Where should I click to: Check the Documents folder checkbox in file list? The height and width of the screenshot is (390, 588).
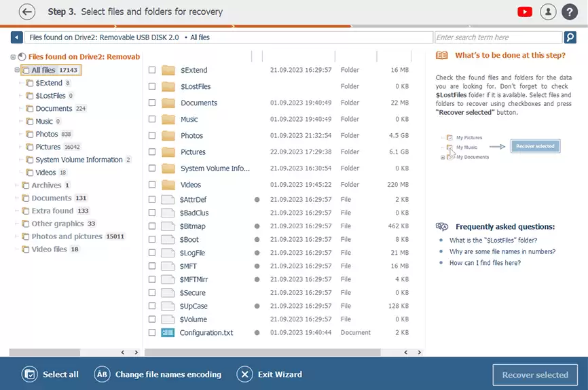(152, 103)
